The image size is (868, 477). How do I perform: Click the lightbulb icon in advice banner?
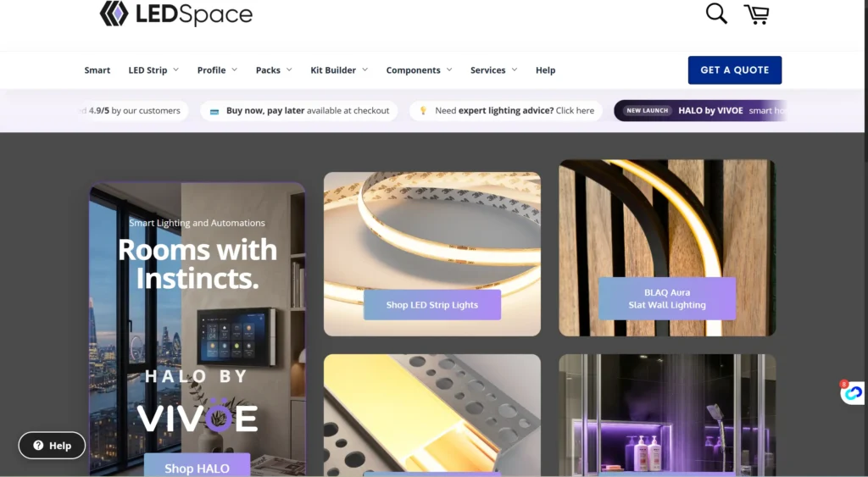(x=424, y=111)
